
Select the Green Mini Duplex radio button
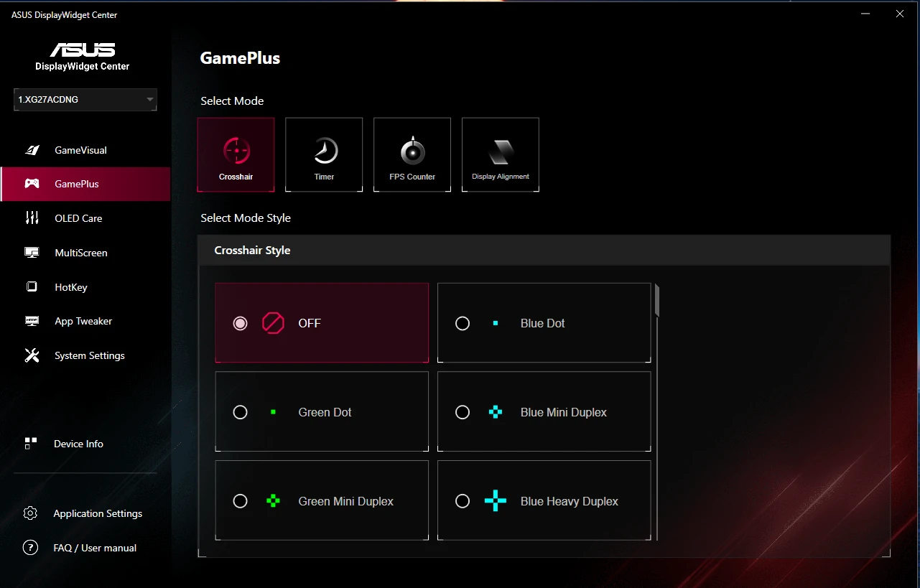[241, 501]
